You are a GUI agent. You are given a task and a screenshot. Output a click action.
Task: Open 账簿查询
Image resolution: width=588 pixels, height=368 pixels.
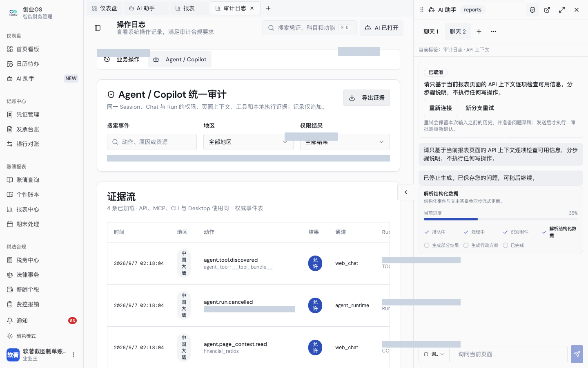pos(42,180)
